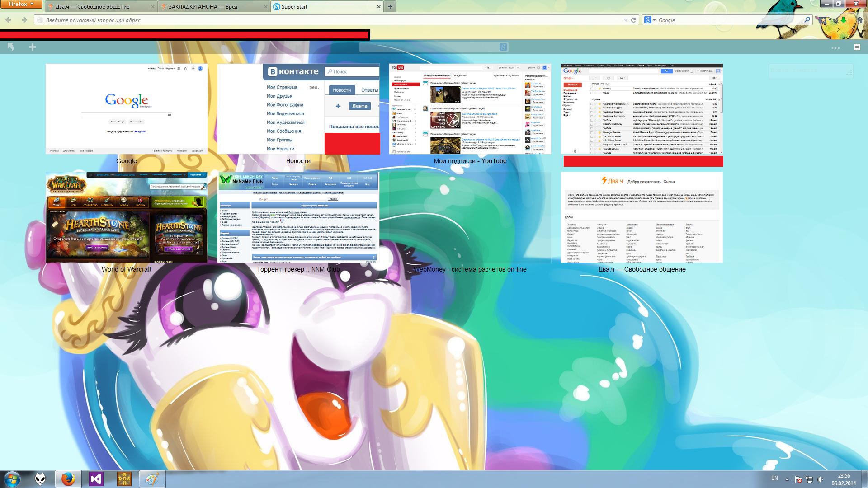The image size is (868, 488).
Task: Open a new tab with the plus button
Action: tap(390, 6)
